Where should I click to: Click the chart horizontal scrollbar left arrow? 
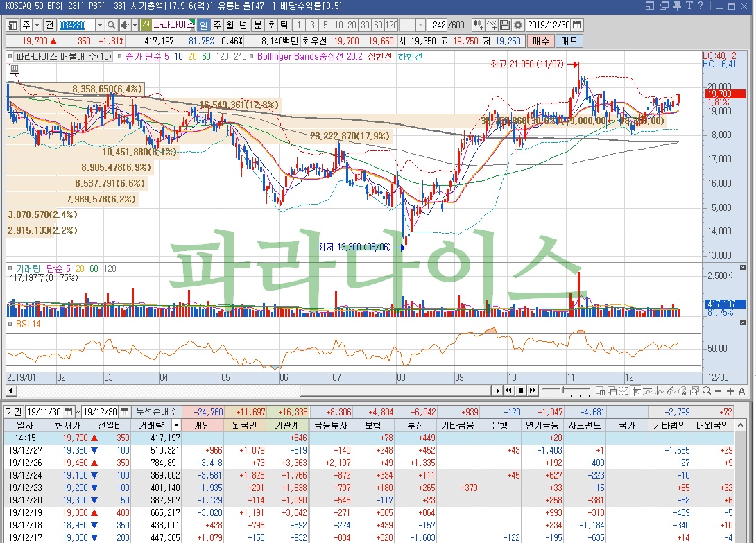11,390
